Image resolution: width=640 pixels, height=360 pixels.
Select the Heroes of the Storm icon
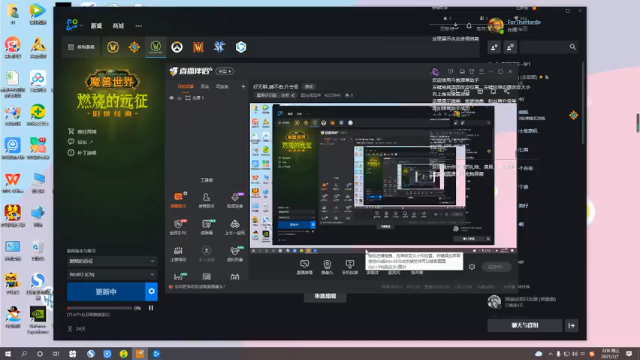[241, 47]
